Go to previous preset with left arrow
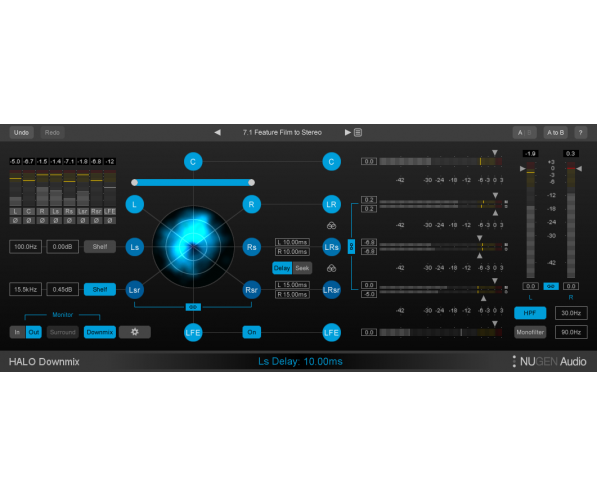Screen dimensions: 597x497 [217, 133]
